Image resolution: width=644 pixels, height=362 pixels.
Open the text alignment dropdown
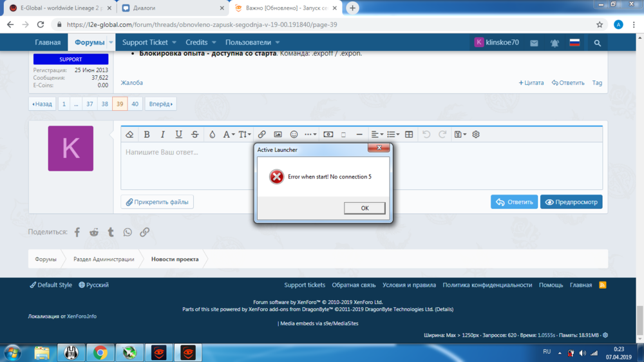(377, 135)
